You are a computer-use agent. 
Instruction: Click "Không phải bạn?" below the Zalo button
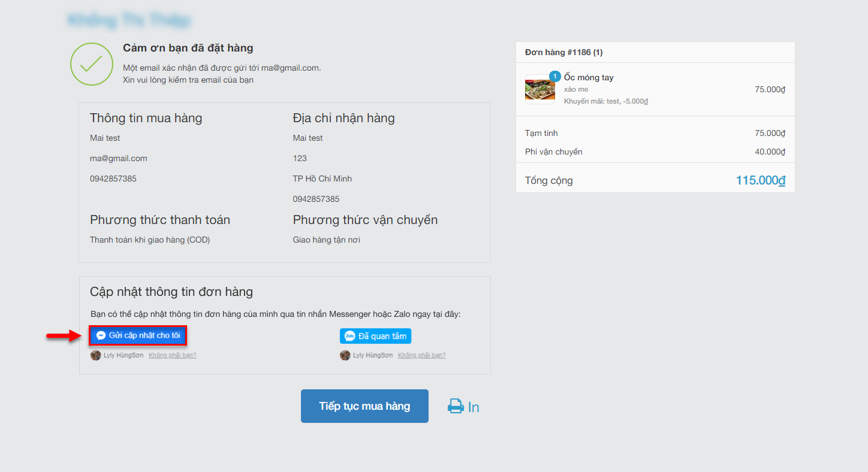click(421, 355)
